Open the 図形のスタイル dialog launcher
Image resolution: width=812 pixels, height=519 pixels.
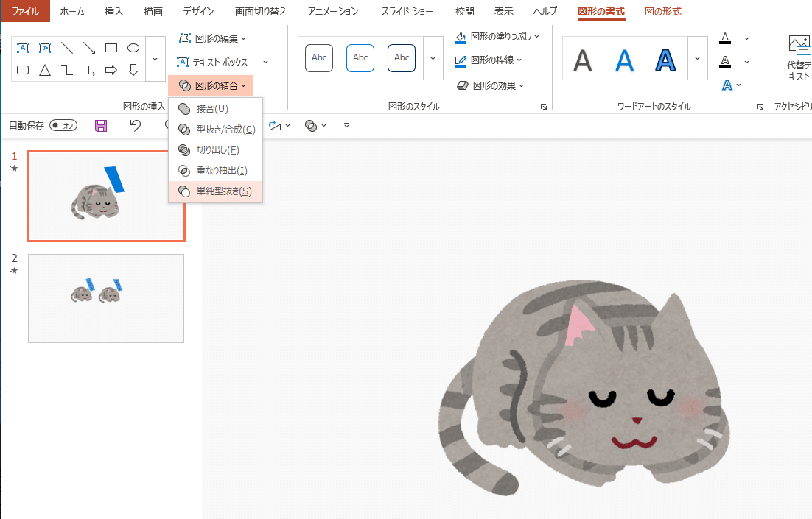coord(542,107)
